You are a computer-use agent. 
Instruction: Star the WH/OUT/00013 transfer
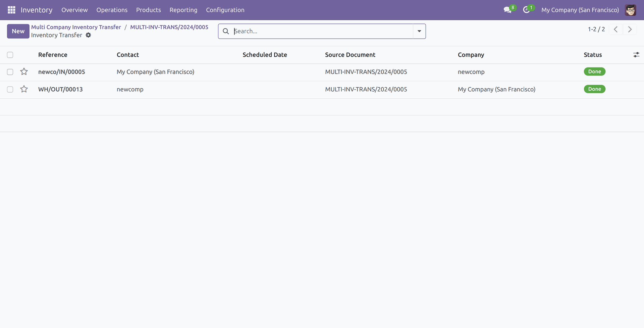24,89
